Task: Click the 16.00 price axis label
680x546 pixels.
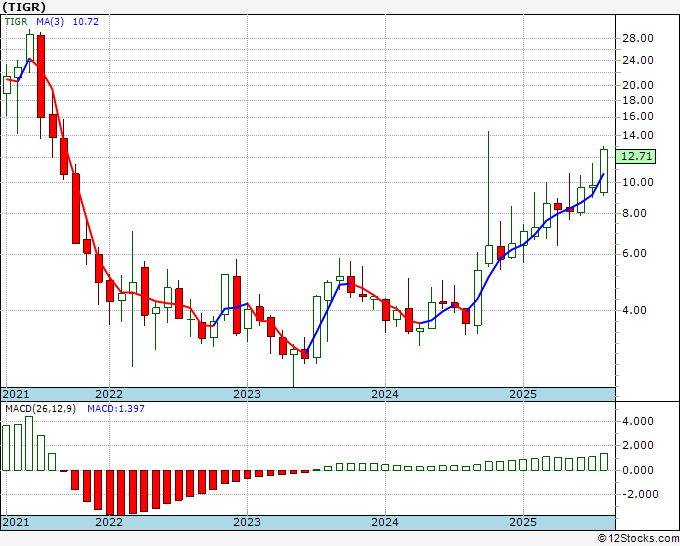Action: [638, 116]
